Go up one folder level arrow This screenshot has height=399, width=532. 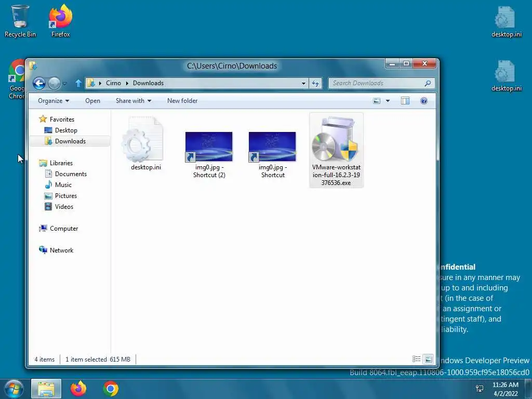pyautogui.click(x=78, y=83)
